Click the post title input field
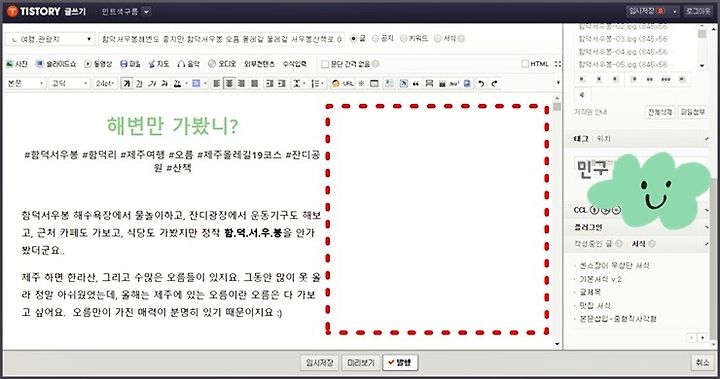 pyautogui.click(x=221, y=39)
